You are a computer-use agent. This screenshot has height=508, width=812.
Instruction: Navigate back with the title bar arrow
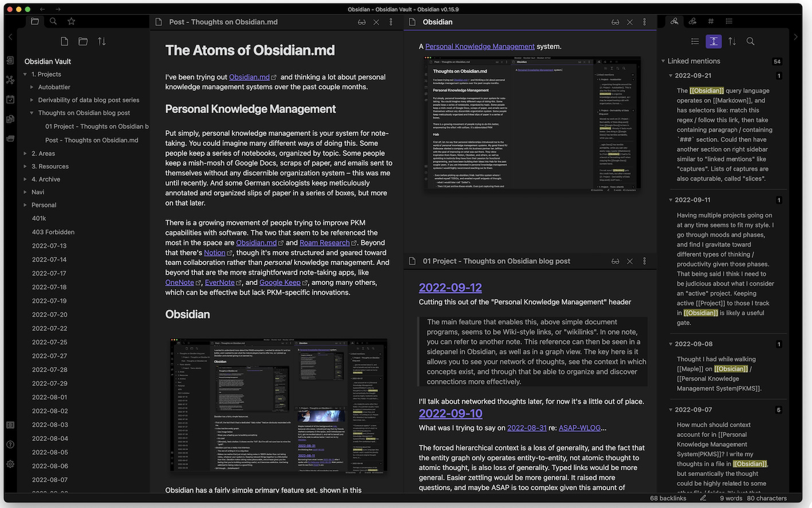pyautogui.click(x=42, y=9)
